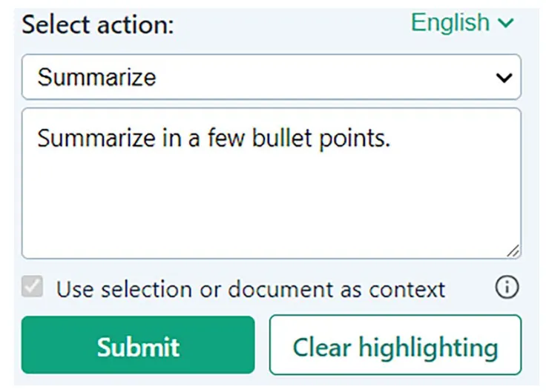Click the "Summarize" text in the action selector

point(97,77)
